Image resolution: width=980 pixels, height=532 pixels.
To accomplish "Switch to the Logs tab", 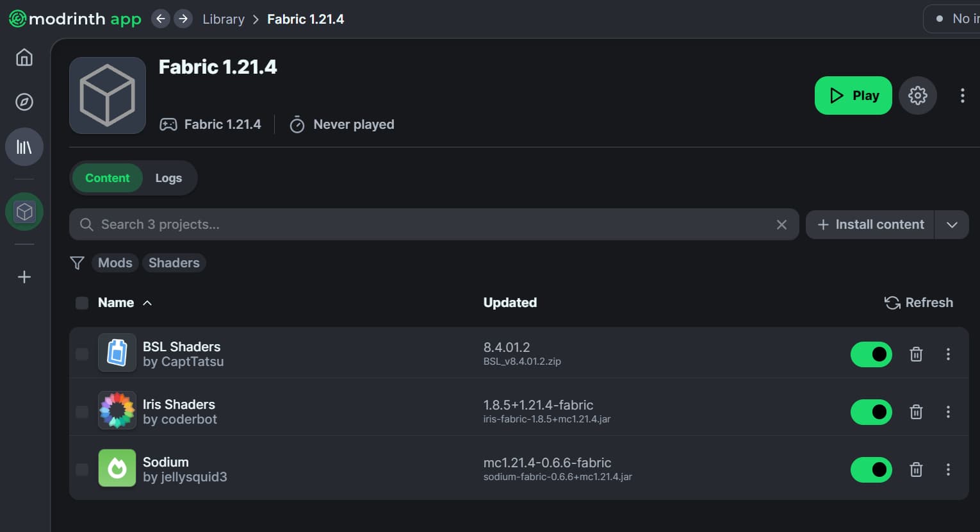I will (x=168, y=178).
